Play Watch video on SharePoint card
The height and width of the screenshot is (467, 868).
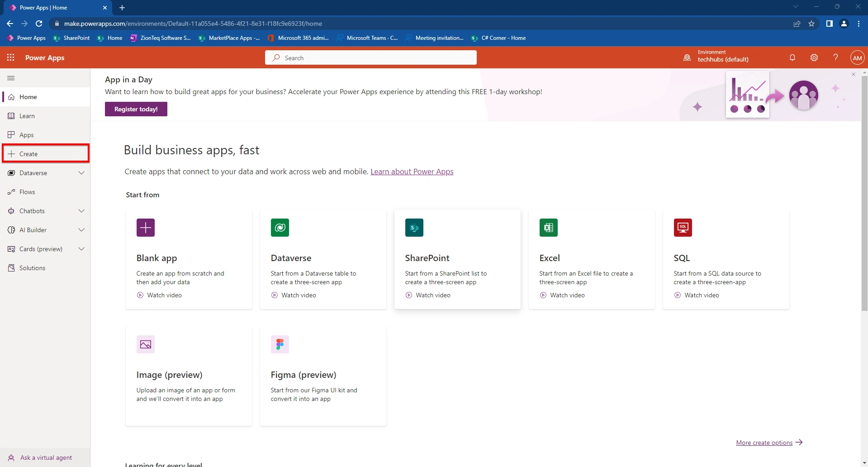point(428,295)
